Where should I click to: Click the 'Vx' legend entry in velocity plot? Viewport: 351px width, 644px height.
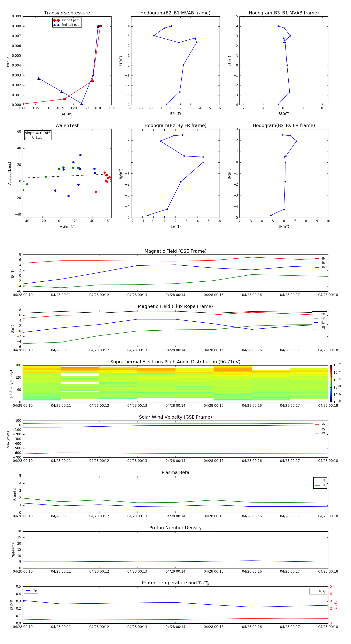pyautogui.click(x=320, y=424)
